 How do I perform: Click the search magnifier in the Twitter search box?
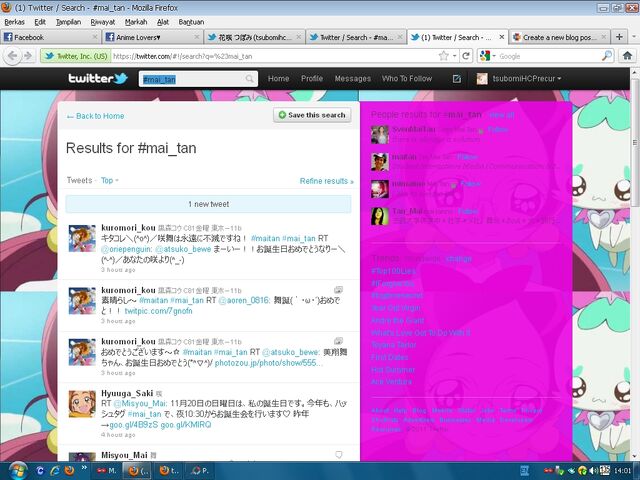249,79
